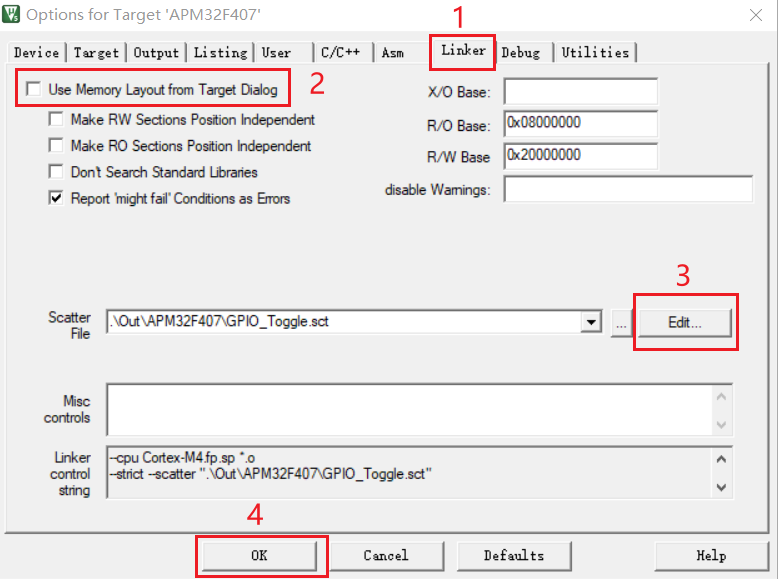The image size is (778, 579).
Task: Close the Options for Target dialog
Action: (752, 15)
